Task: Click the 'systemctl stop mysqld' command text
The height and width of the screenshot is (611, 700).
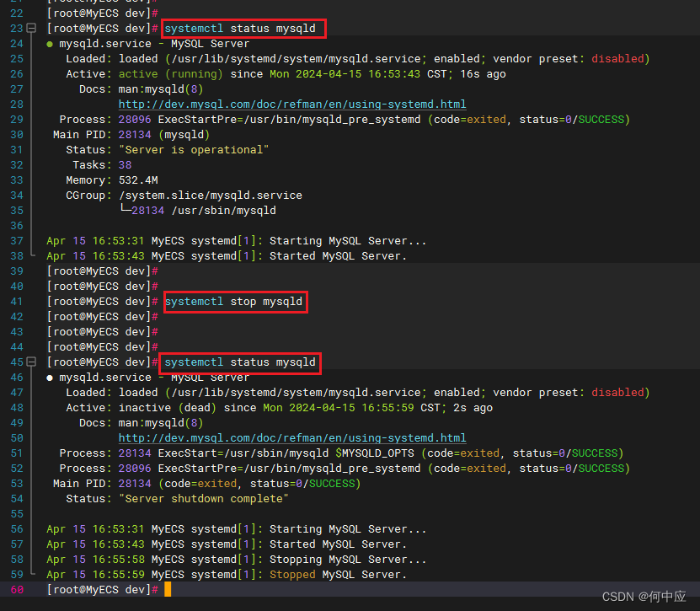Action: (x=233, y=302)
